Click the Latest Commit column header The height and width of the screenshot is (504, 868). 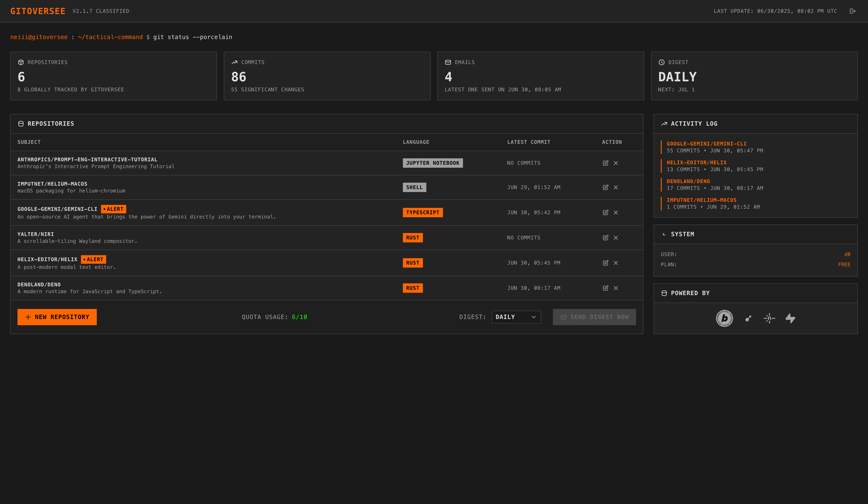pyautogui.click(x=528, y=142)
